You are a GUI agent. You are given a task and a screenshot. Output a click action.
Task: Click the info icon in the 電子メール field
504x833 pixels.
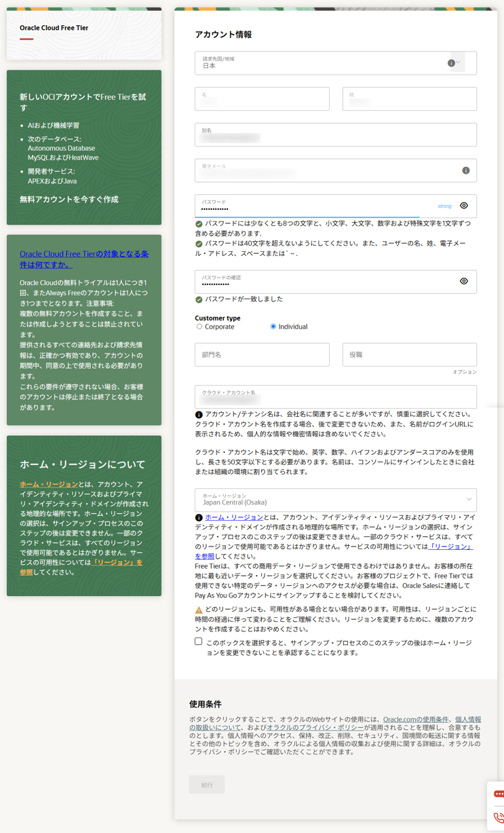click(x=466, y=170)
